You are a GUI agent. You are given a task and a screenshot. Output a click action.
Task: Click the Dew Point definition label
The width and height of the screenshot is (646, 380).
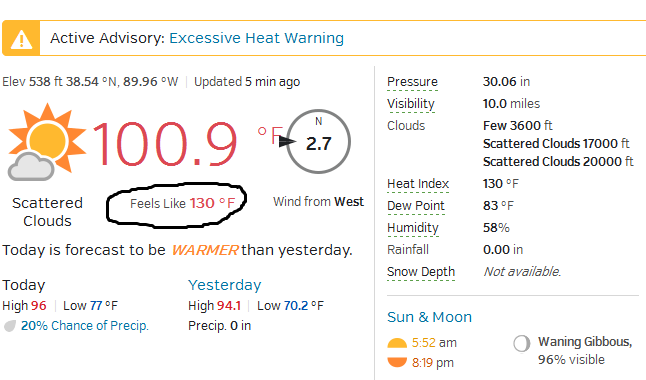[x=416, y=206]
